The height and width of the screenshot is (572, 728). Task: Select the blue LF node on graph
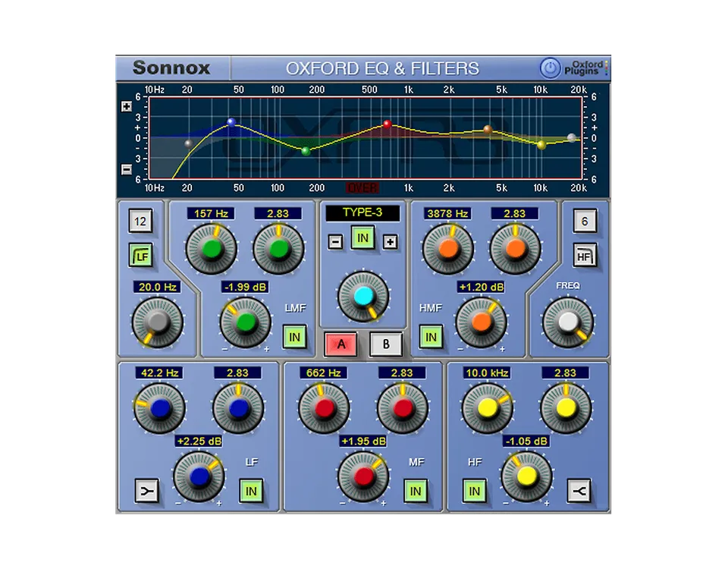[231, 123]
